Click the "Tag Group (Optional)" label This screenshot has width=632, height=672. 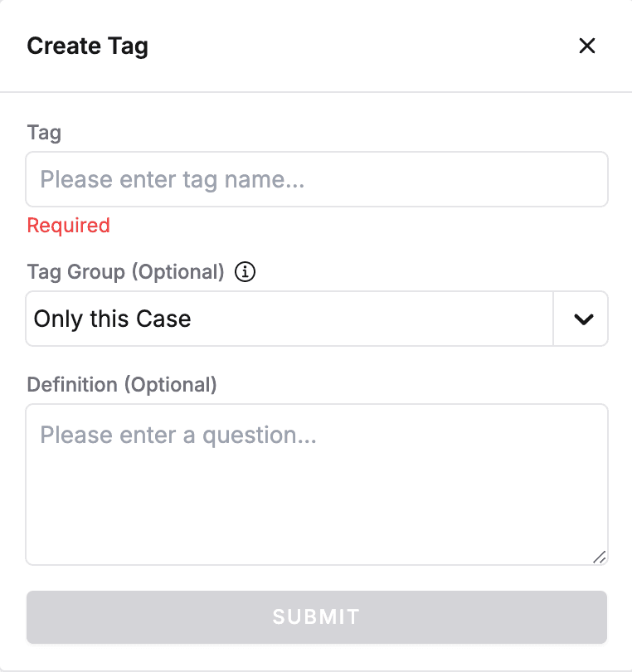pos(126,272)
